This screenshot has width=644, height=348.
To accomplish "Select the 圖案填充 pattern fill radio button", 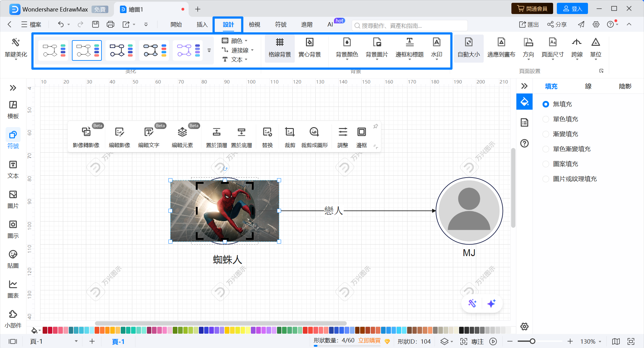I will tap(546, 164).
